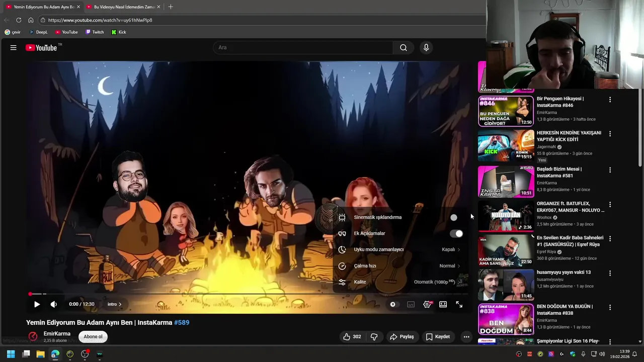This screenshot has height=362, width=644.
Task: Open the Kick bookmark
Action: (119, 32)
